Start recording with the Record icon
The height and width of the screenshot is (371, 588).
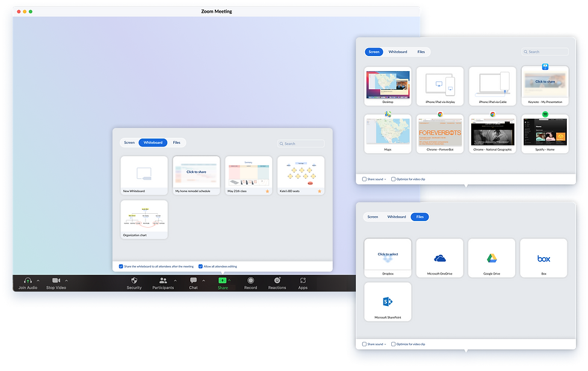click(250, 281)
